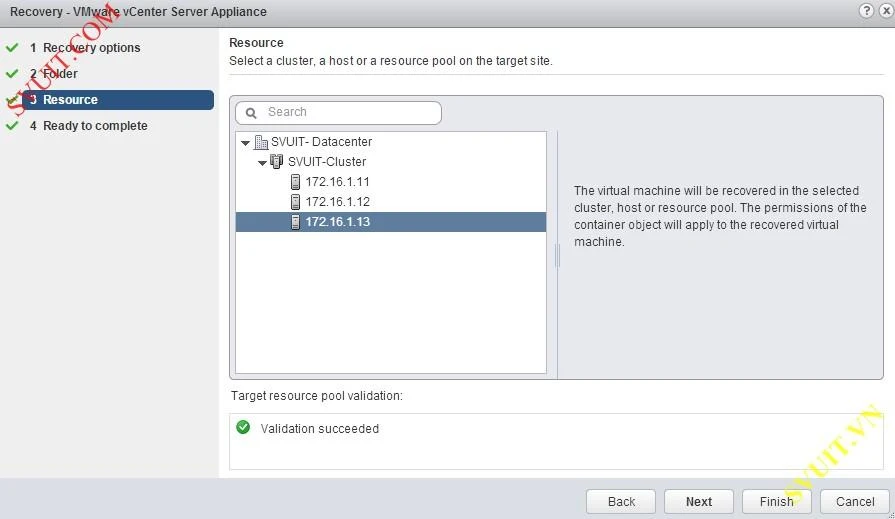Click the Next button

[x=699, y=501]
